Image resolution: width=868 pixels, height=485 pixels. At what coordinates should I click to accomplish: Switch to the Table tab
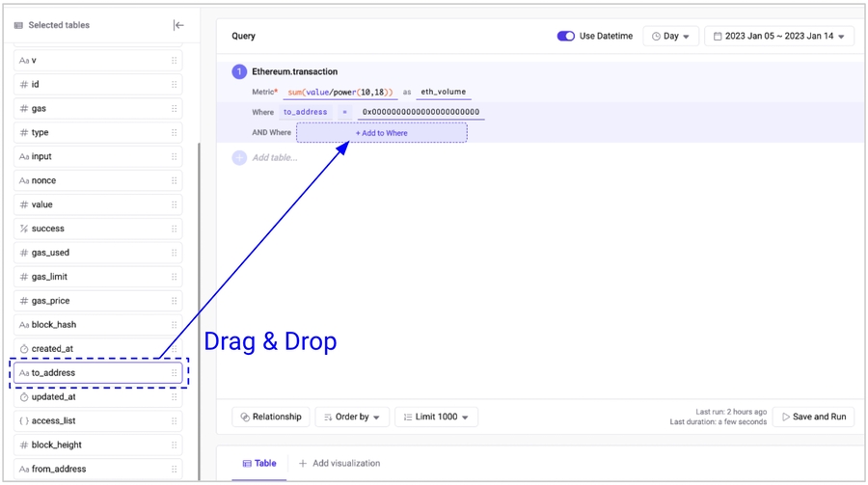point(258,464)
